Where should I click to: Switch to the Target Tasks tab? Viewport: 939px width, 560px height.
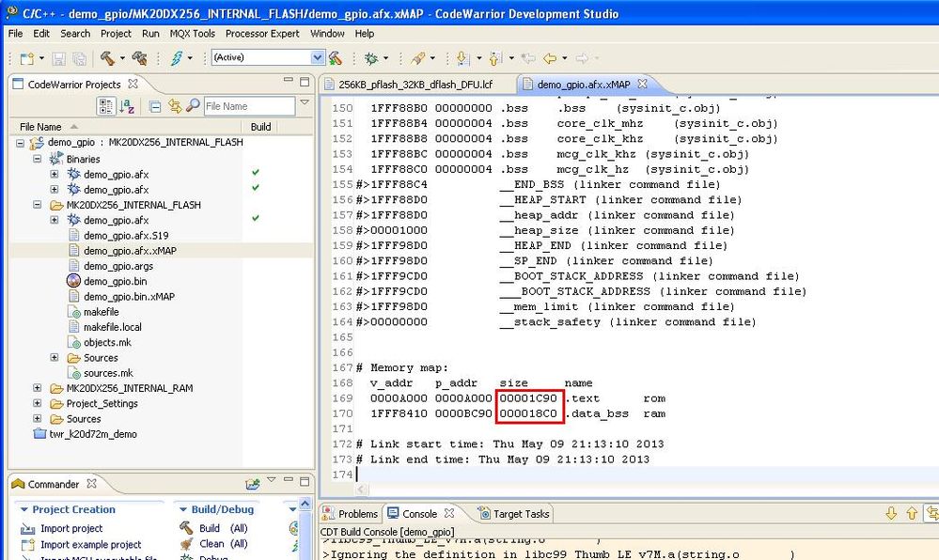[514, 513]
